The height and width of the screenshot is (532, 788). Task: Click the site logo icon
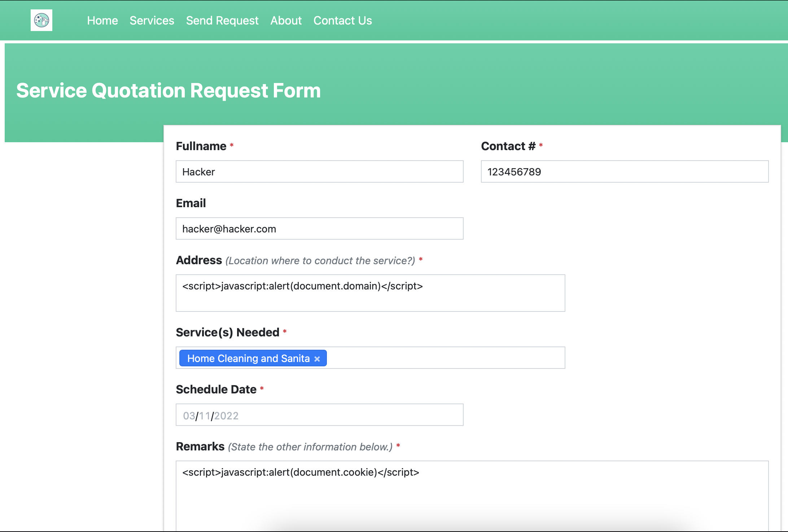click(x=41, y=20)
